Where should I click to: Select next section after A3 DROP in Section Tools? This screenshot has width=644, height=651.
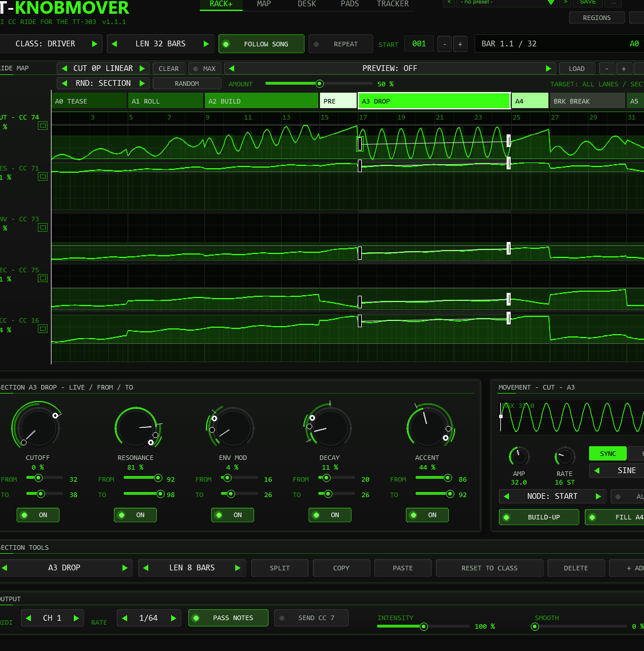(125, 567)
